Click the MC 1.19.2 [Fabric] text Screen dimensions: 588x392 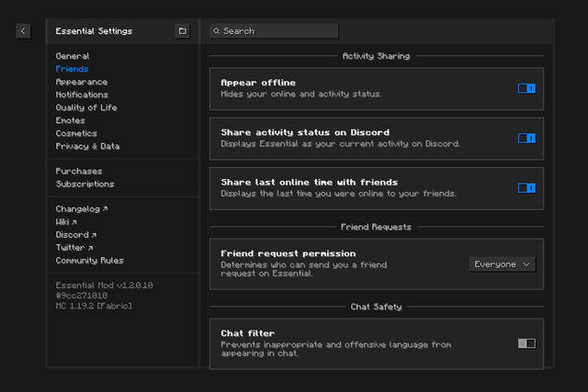(94, 307)
